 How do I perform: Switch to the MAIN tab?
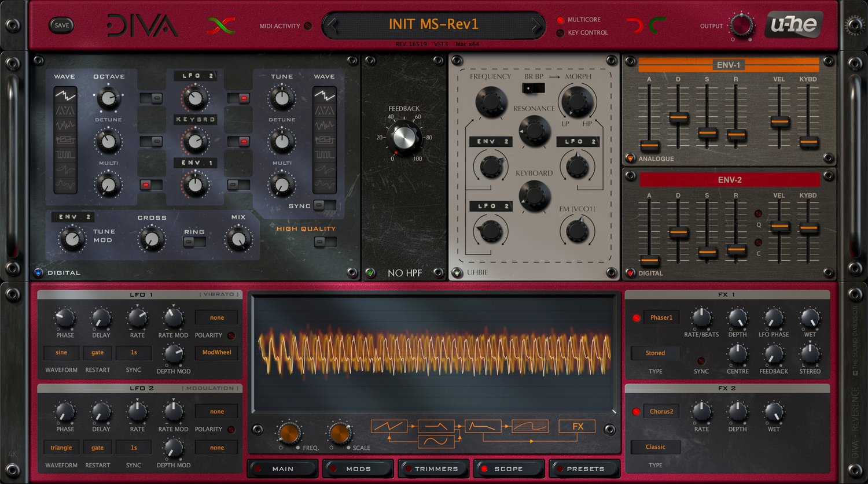pyautogui.click(x=282, y=468)
